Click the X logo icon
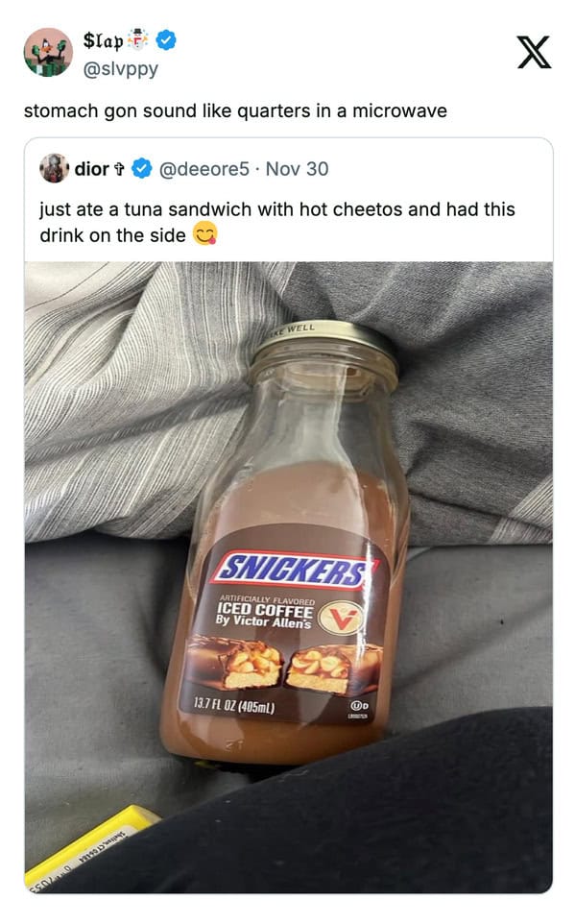 (x=534, y=52)
